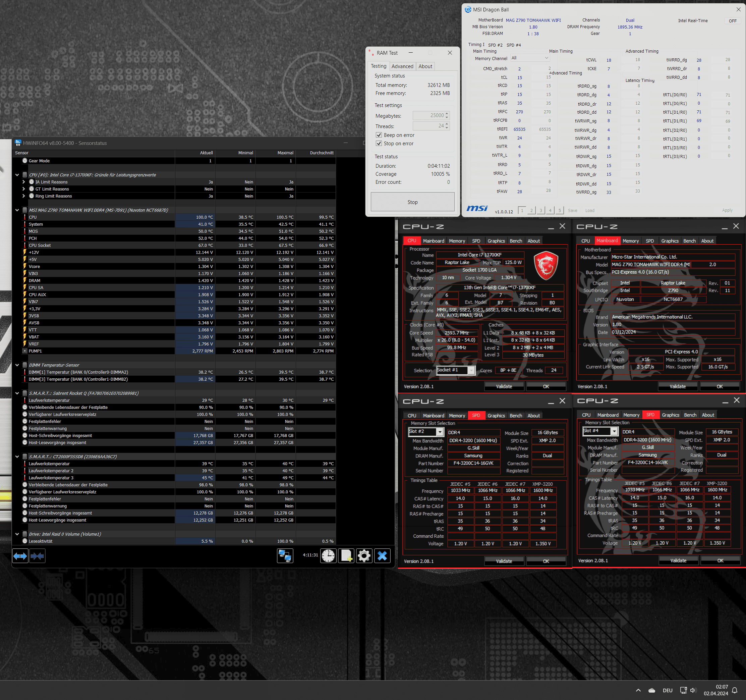
Task: Click the Megabytes 25000 input field
Action: [x=428, y=116]
